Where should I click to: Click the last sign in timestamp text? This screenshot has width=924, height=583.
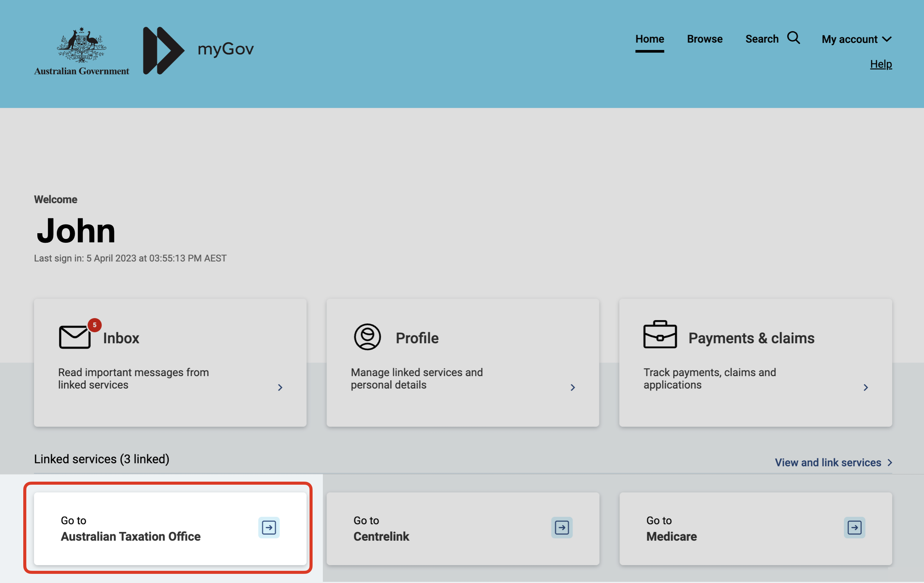point(130,258)
